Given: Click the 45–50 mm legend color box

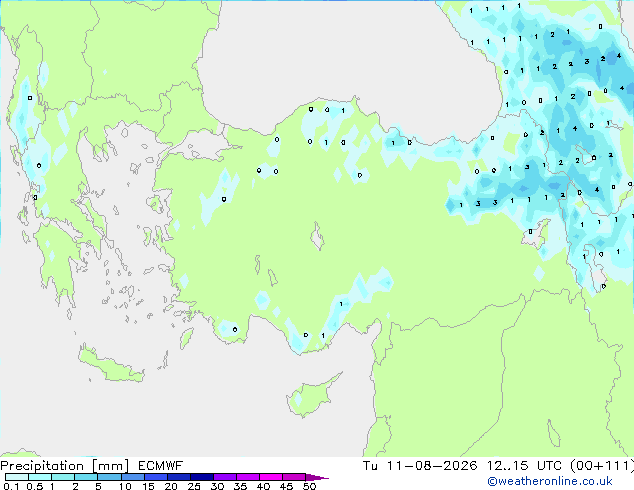Looking at the screenshot, I should tap(294, 477).
